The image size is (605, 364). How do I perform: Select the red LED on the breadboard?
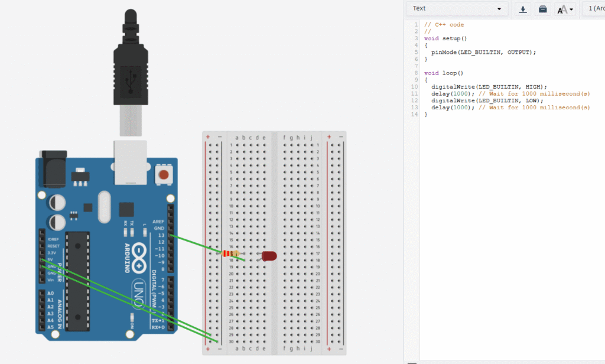pos(269,256)
